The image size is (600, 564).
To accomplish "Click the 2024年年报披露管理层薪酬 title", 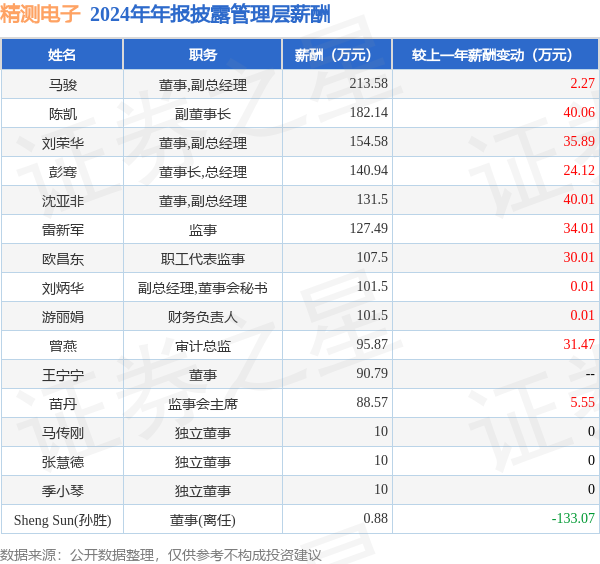I will click(x=210, y=15).
